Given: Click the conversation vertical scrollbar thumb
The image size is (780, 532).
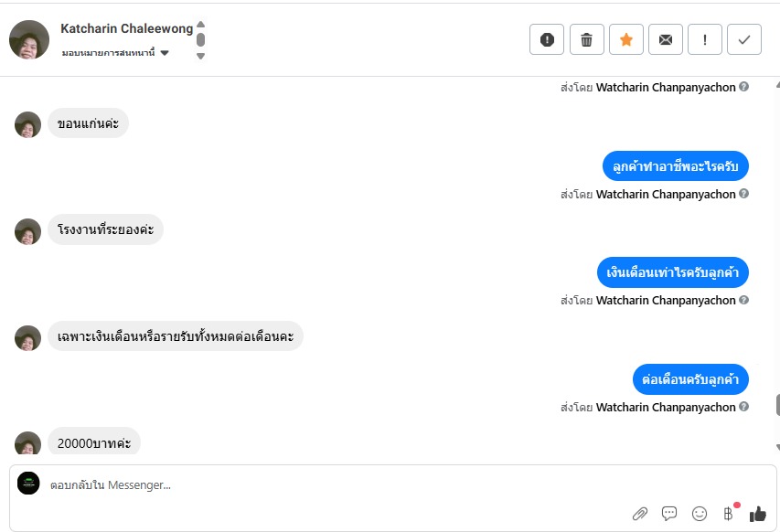Looking at the screenshot, I should [777, 404].
